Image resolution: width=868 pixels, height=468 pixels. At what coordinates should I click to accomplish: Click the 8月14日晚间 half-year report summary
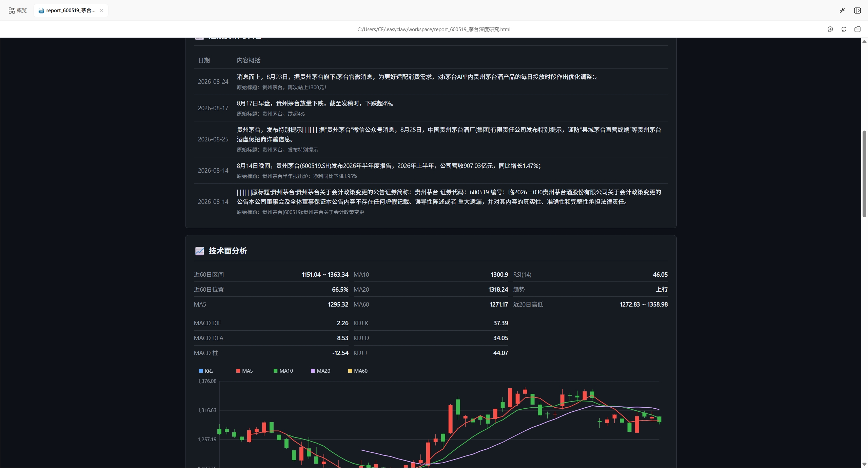[389, 166]
